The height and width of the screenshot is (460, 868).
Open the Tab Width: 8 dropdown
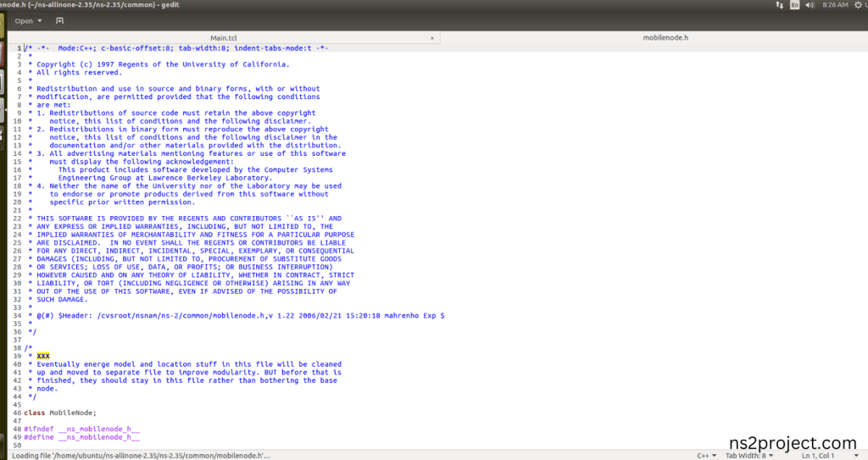pos(749,456)
